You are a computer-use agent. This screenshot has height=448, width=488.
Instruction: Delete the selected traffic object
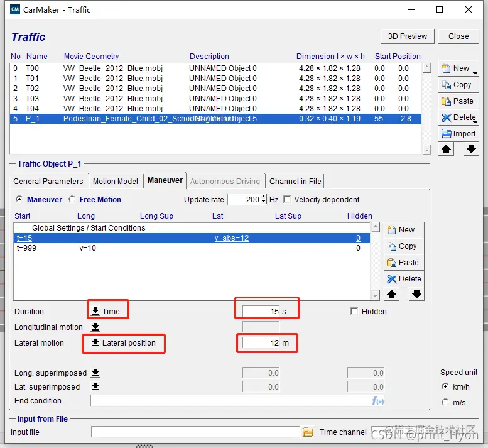coord(458,117)
